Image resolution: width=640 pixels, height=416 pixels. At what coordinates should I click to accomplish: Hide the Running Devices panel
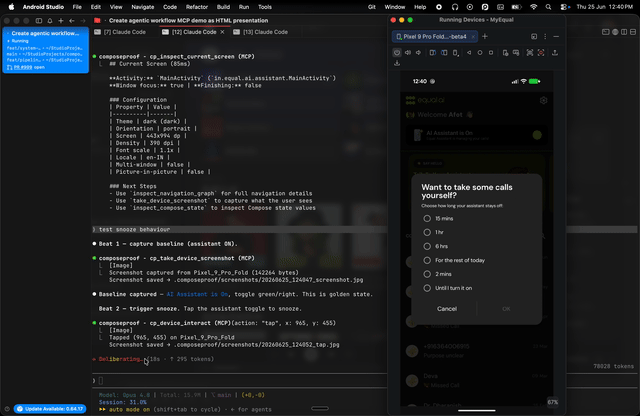click(556, 36)
